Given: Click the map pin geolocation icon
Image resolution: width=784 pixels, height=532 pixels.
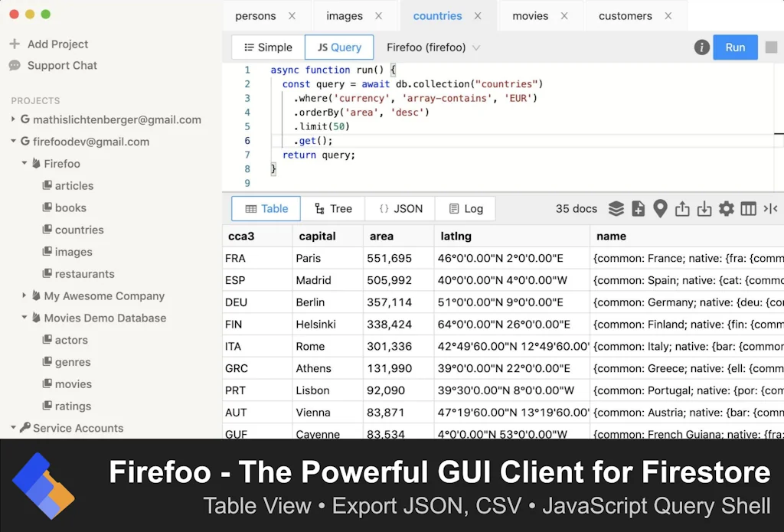Looking at the screenshot, I should 660,208.
